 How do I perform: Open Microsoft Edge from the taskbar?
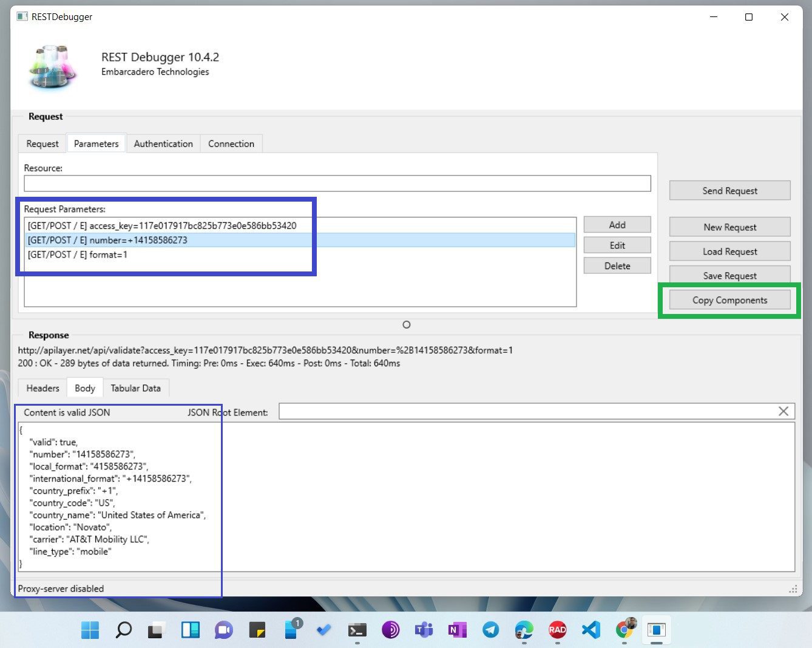pos(524,630)
